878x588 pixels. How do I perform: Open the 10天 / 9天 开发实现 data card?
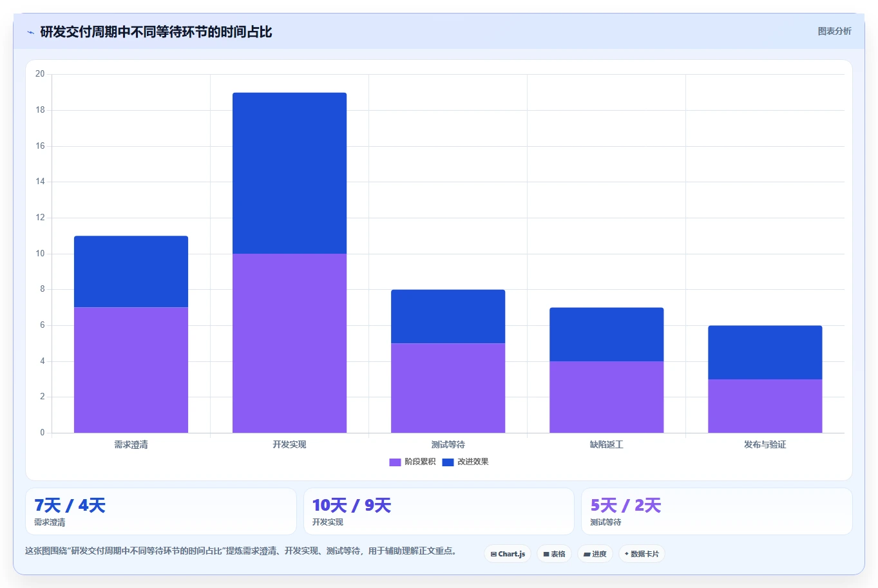pos(439,511)
